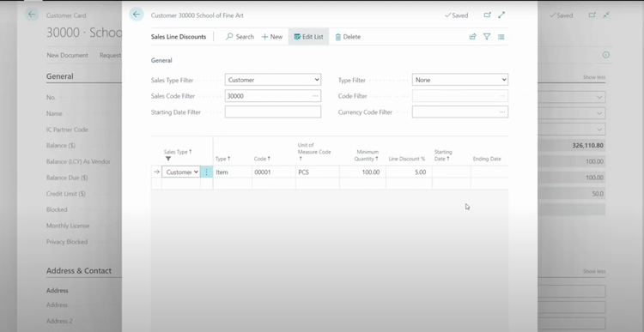644x332 pixels.
Task: Click info icon on Customer Card
Action: pos(606,55)
